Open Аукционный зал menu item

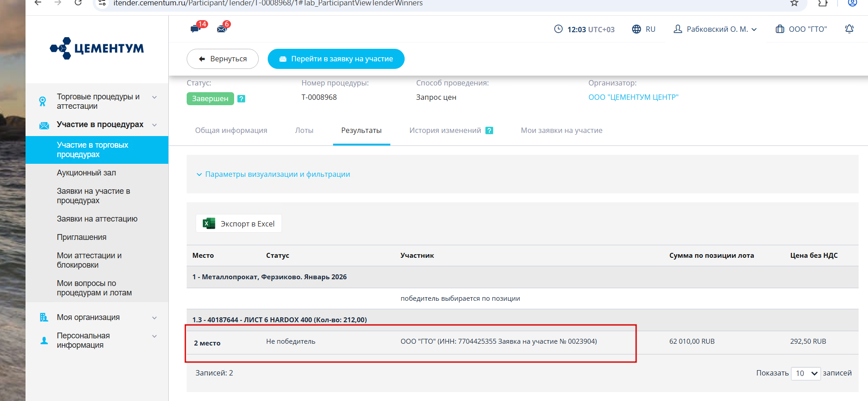pos(86,173)
